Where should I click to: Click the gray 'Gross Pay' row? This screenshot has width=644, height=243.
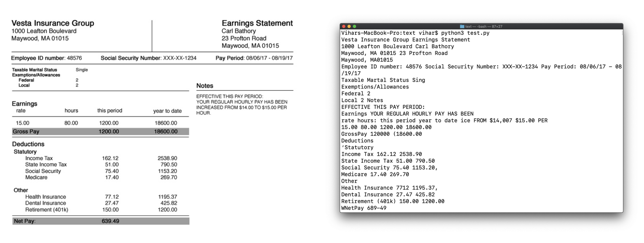tap(100, 131)
